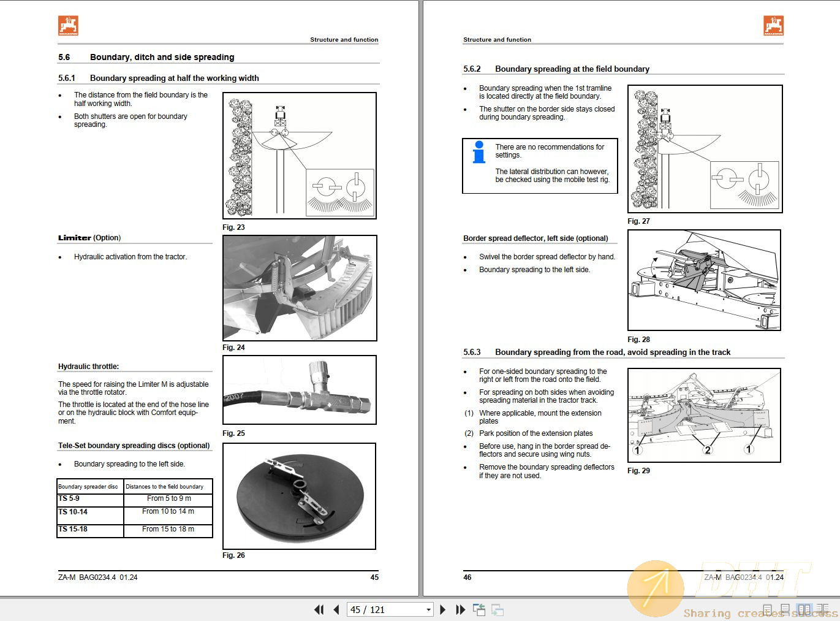Click heading '5.6 Boundary, ditch and side spreading'
840x621 pixels.
pyautogui.click(x=146, y=57)
